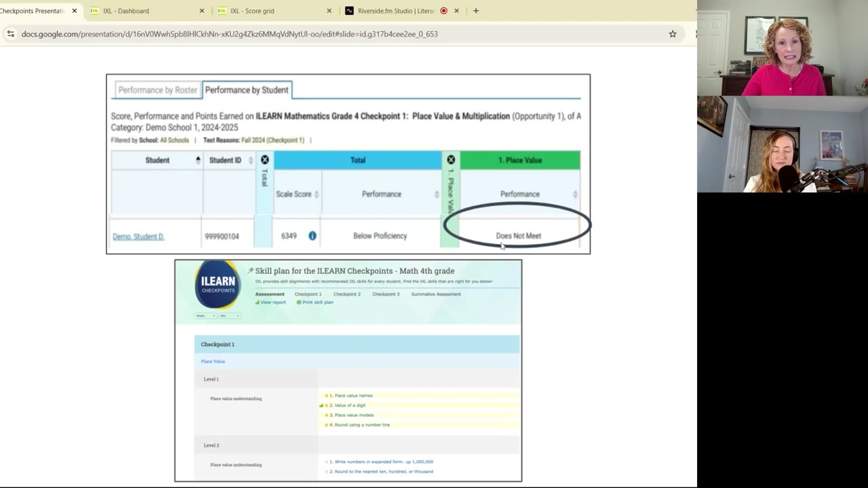Viewport: 868px width, 488px height.
Task: Select the Performance by Student tab
Action: click(247, 89)
